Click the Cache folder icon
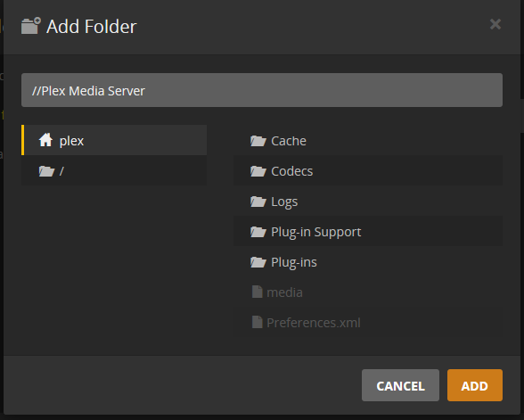 [x=258, y=141]
